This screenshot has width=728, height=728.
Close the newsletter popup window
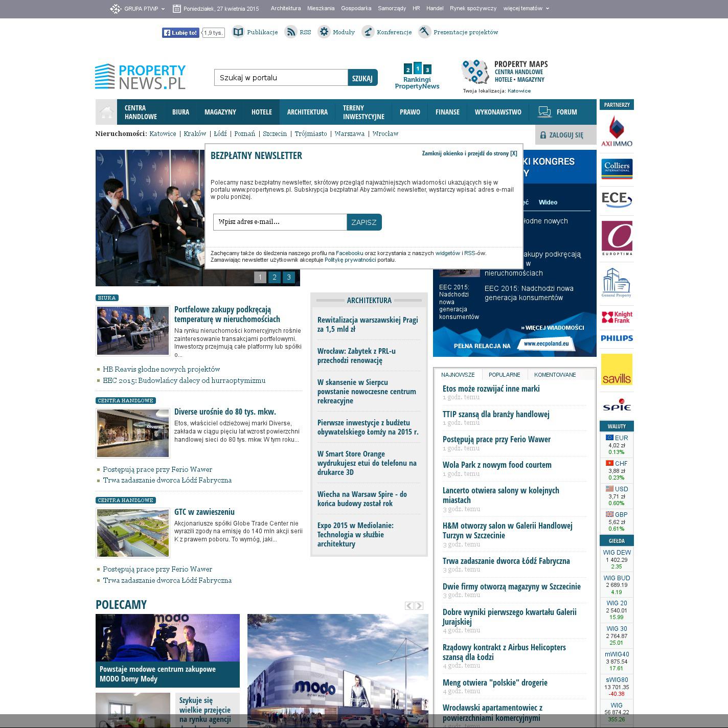point(469,153)
